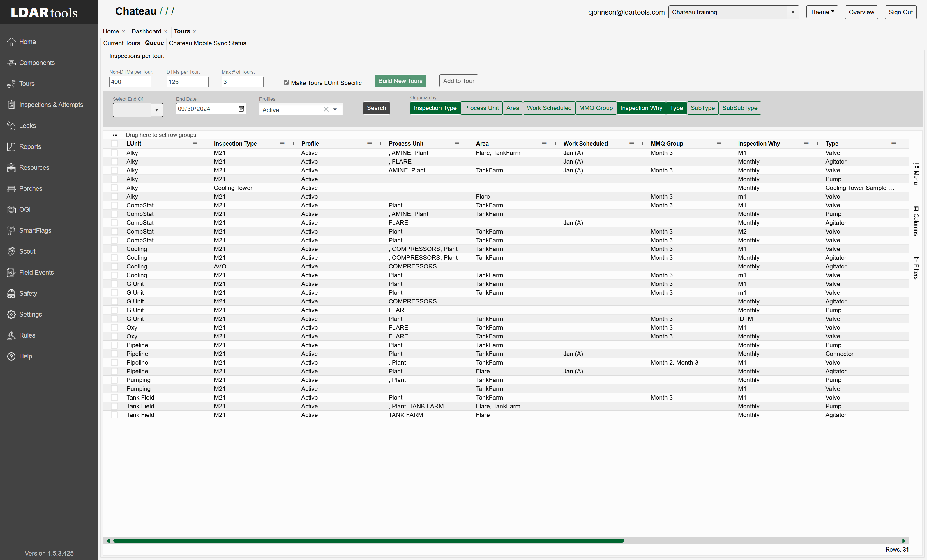The image size is (927, 560).
Task: Close the Tours tab
Action: [195, 31]
